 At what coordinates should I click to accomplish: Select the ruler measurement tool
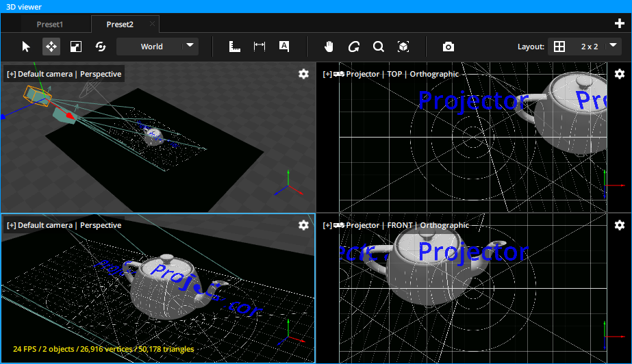[x=235, y=47]
